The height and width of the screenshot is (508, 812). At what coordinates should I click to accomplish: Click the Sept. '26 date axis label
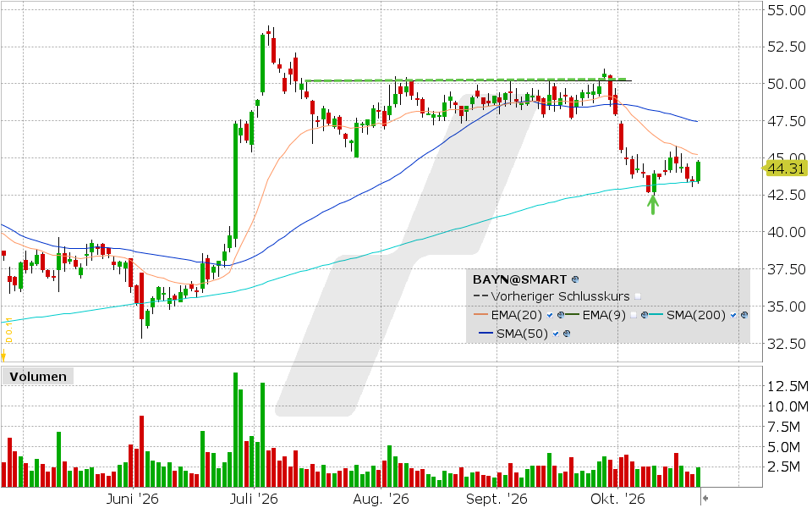click(x=497, y=500)
